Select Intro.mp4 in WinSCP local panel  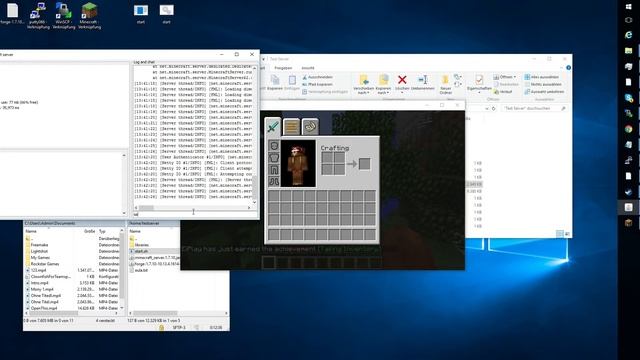[x=39, y=283]
